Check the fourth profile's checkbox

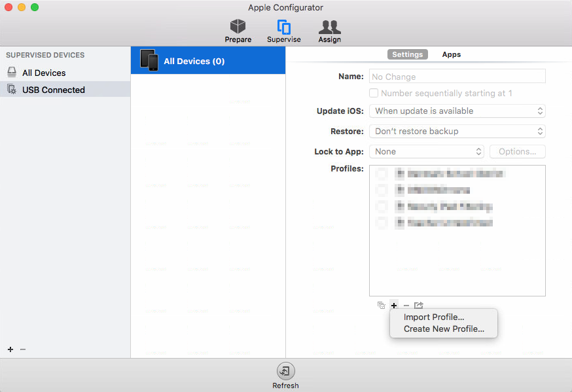[382, 223]
